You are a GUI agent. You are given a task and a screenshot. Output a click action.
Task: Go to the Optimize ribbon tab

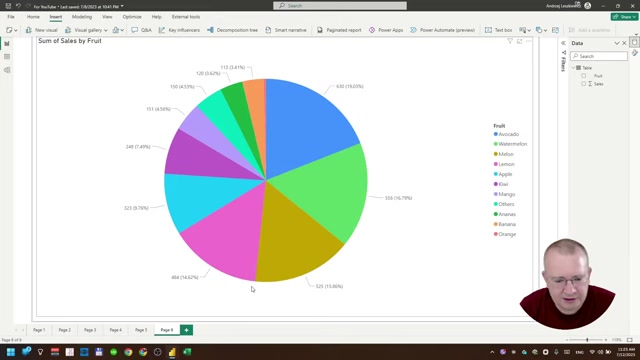pos(132,17)
